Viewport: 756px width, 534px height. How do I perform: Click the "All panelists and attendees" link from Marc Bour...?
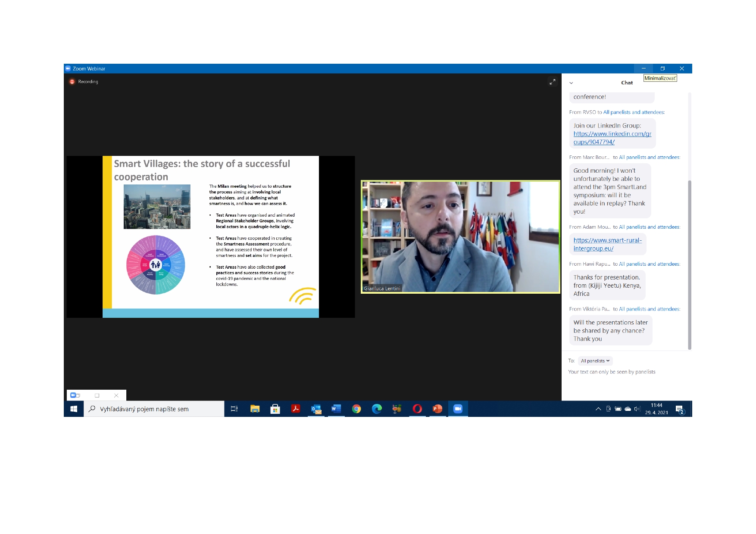click(650, 158)
